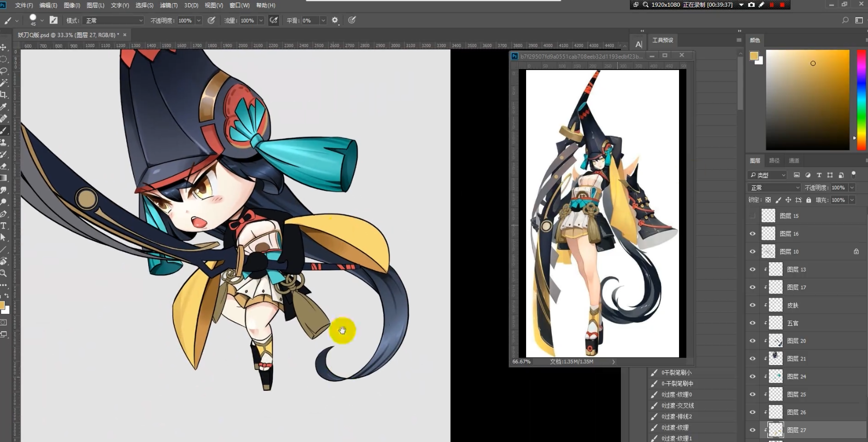The image size is (868, 442).
Task: Select the Lasso tool
Action: (x=4, y=71)
